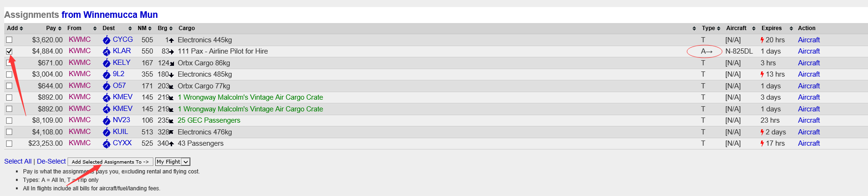Uncheck the KLAR Airline Pilot assignment checkbox

click(x=9, y=51)
